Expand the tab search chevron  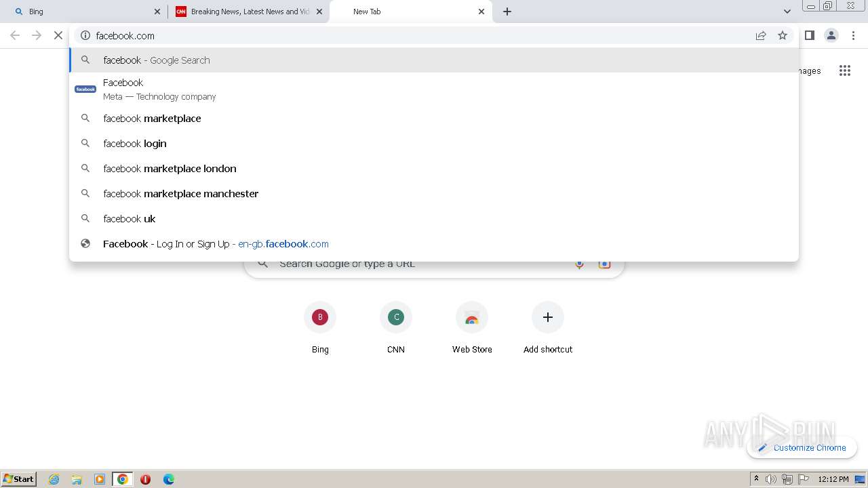click(787, 12)
